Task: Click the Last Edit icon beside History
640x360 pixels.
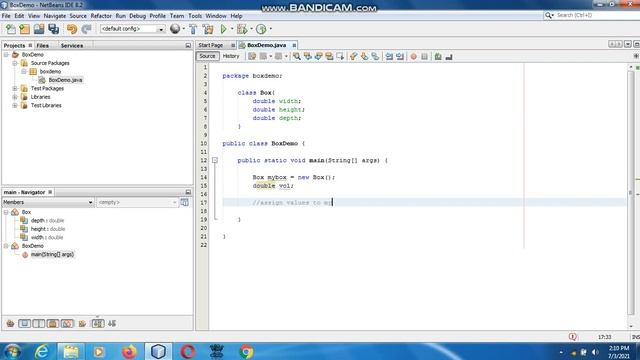Action: (x=252, y=56)
